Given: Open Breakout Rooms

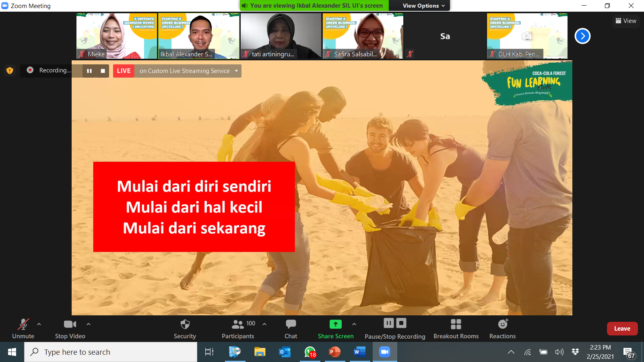Looking at the screenshot, I should click(456, 329).
